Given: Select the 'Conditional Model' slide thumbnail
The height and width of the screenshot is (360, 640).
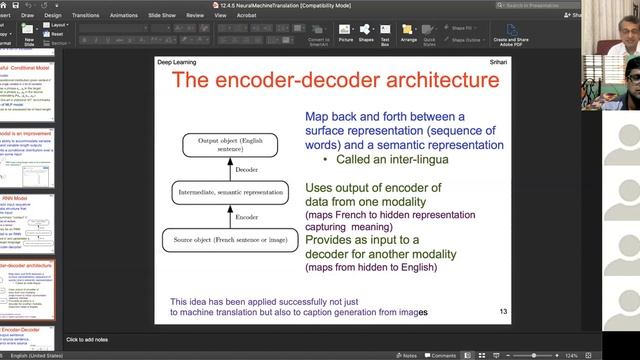Looking at the screenshot, I should tap(27, 92).
